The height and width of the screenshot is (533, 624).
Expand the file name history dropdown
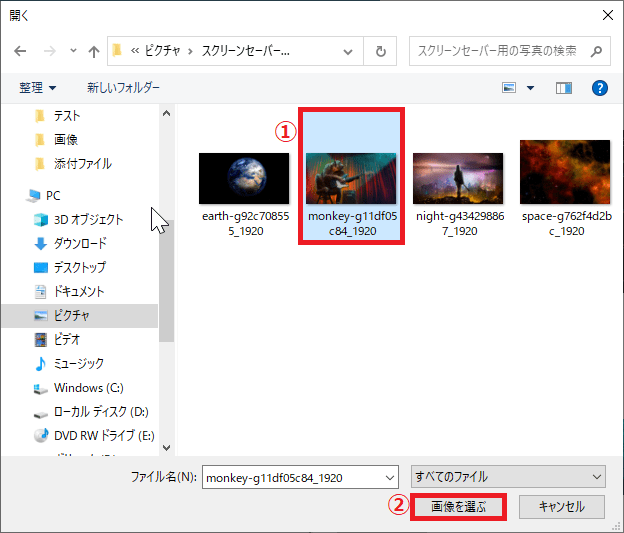[390, 477]
